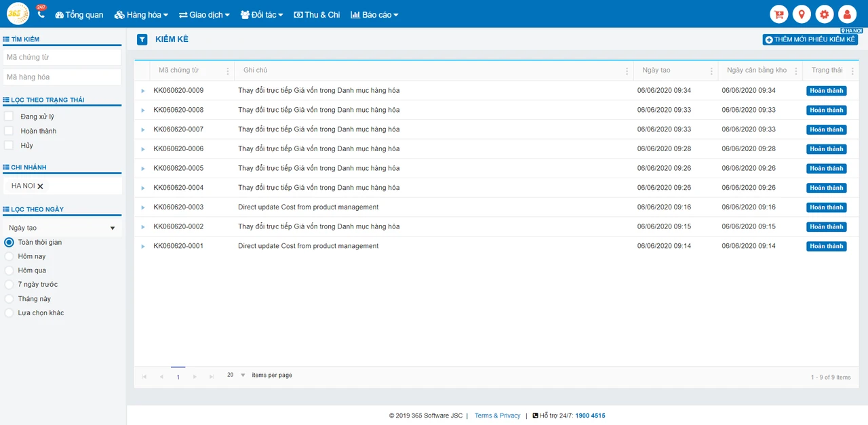Click the HA NOI branch tag at top right
868x425 pixels.
pyautogui.click(x=851, y=31)
